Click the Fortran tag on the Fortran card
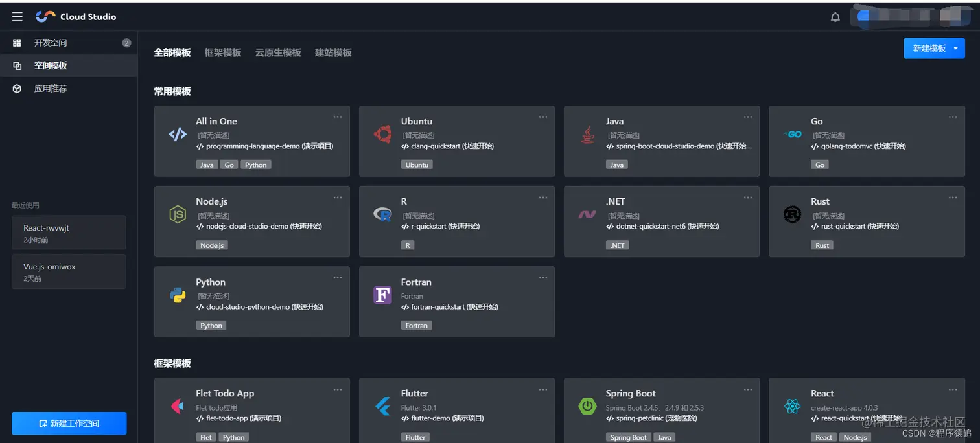 coord(417,326)
